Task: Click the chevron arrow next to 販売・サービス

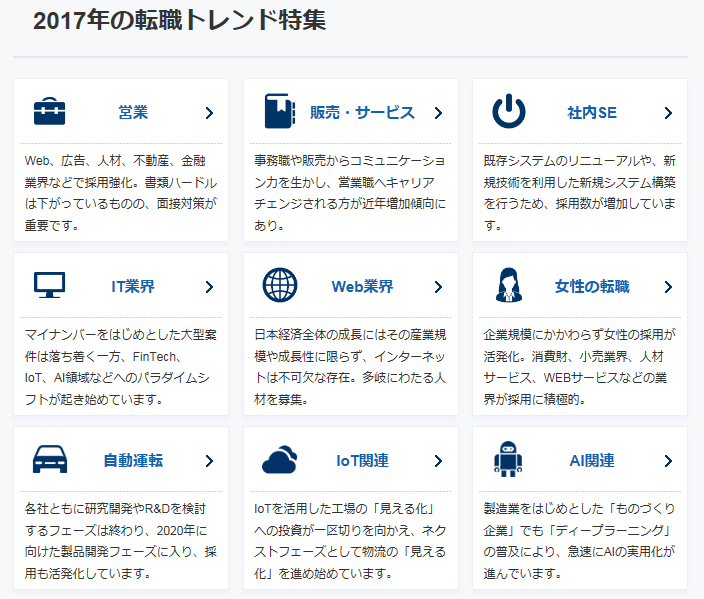Action: 439,113
